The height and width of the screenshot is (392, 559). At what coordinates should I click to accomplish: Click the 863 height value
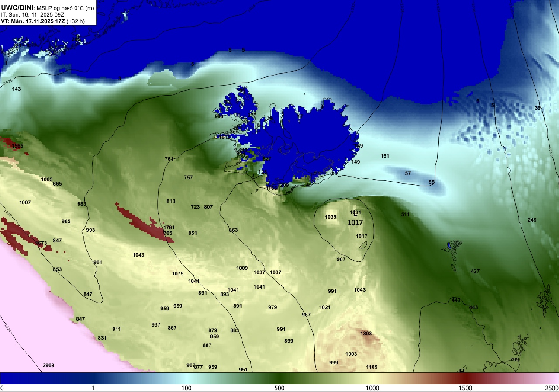[x=233, y=230]
